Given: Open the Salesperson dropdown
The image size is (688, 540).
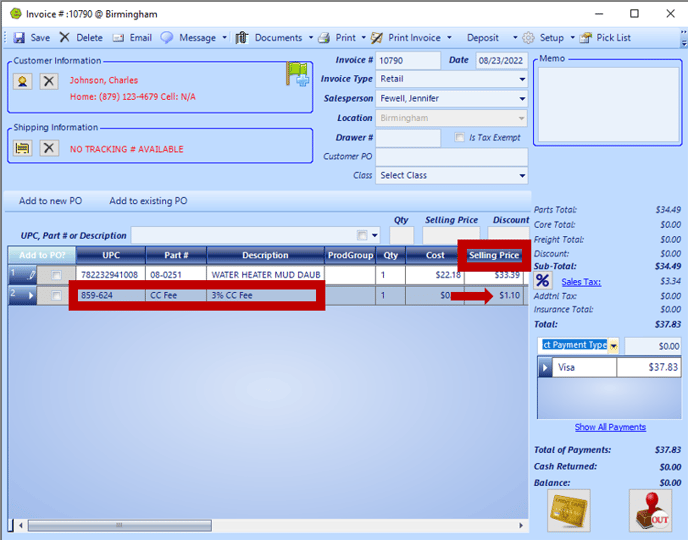Looking at the screenshot, I should click(522, 99).
